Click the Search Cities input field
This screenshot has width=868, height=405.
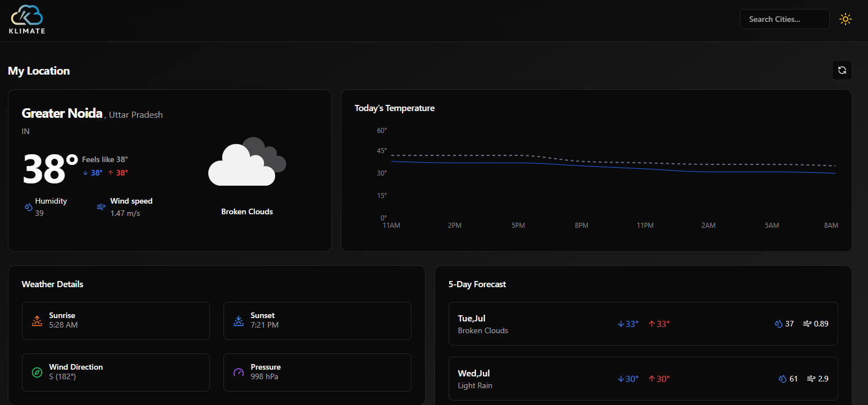784,19
